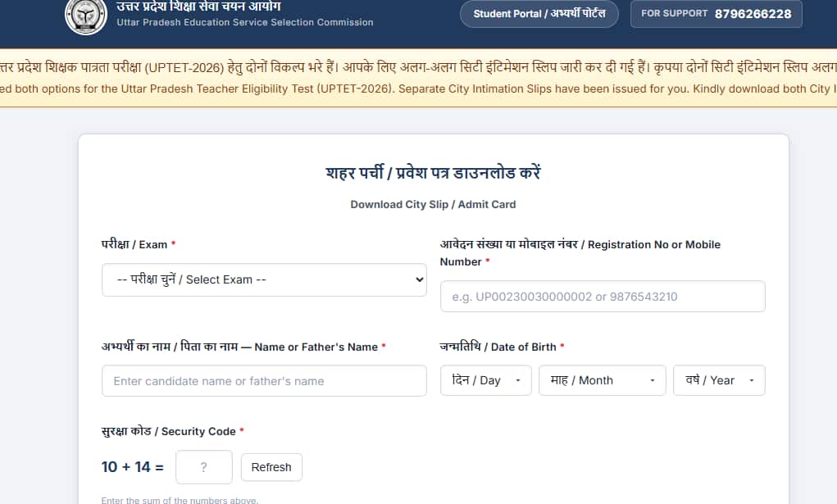Click the scrolling UPTET-2026 notice banner
Image resolution: width=837 pixels, height=504 pixels.
418,78
